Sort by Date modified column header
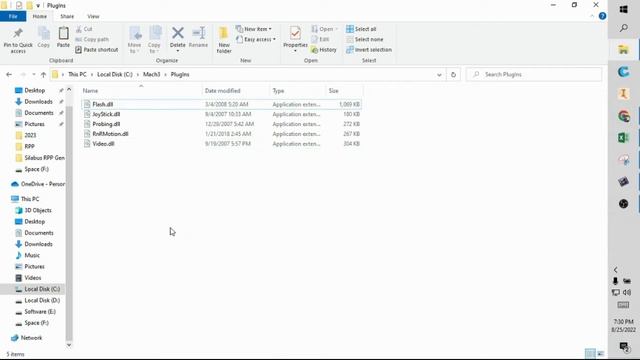 (x=236, y=91)
